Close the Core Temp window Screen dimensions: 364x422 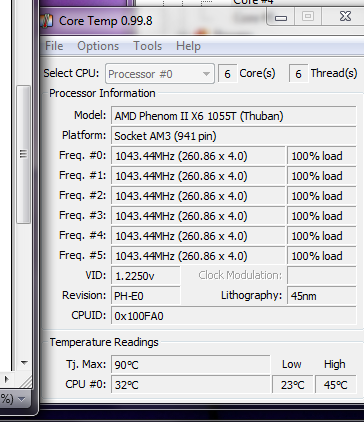pos(345,17)
